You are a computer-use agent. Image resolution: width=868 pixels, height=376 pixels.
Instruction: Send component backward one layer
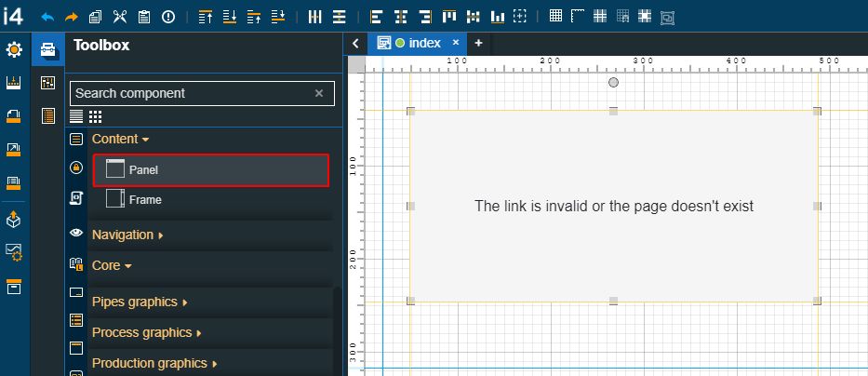click(x=278, y=17)
